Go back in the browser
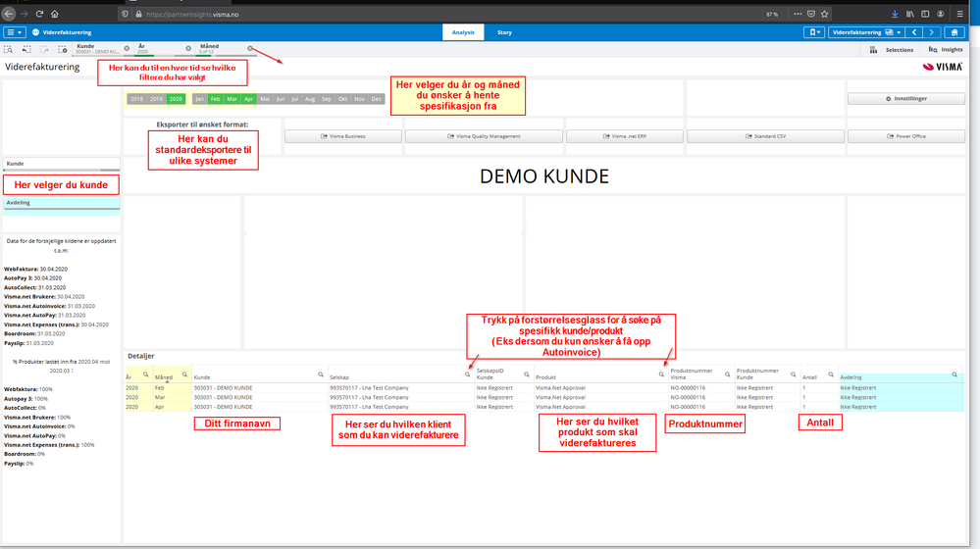This screenshot has width=980, height=549. 8,14
